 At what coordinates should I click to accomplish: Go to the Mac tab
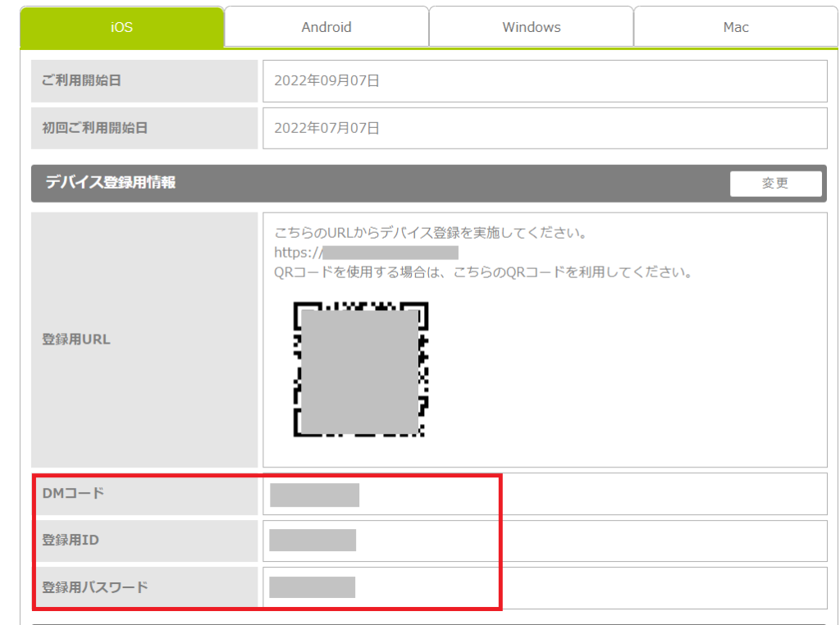tap(736, 27)
